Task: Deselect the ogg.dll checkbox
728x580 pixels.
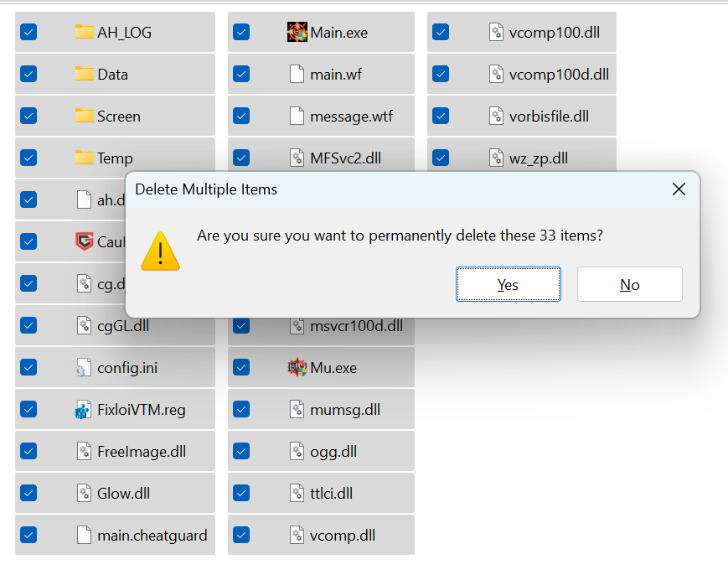Action: pos(241,451)
